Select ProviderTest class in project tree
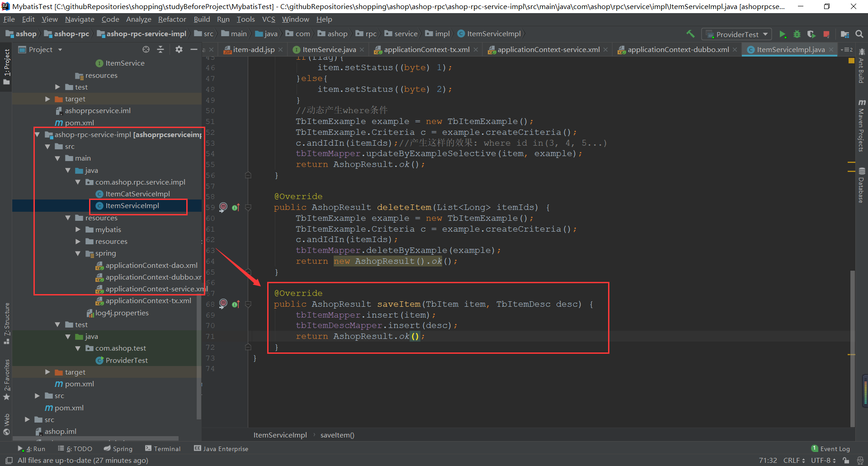 [x=127, y=360]
